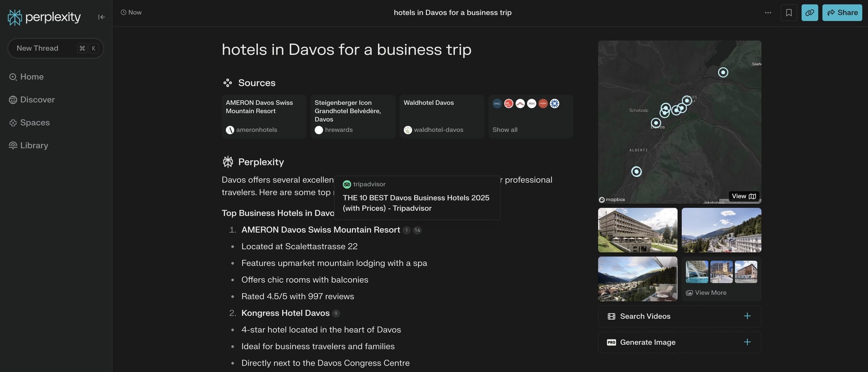Click "Located at Scalettastrasse 22" bullet
The height and width of the screenshot is (372, 868).
[299, 246]
